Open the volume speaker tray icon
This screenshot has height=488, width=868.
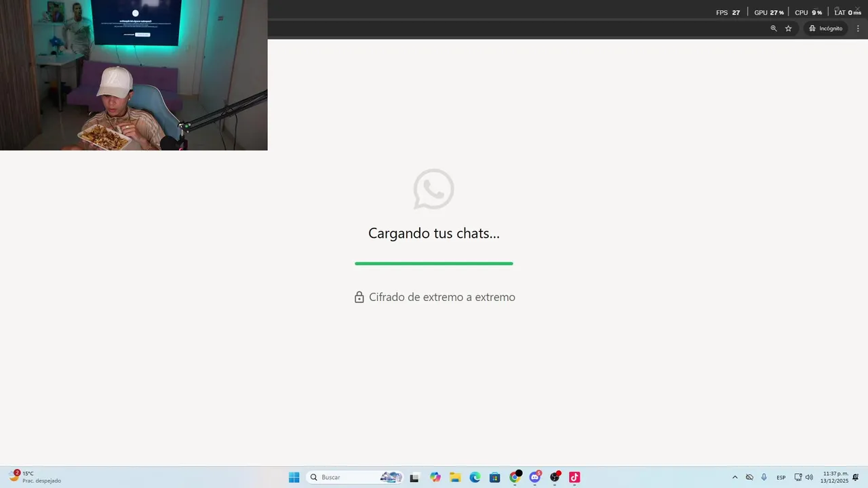click(x=809, y=477)
